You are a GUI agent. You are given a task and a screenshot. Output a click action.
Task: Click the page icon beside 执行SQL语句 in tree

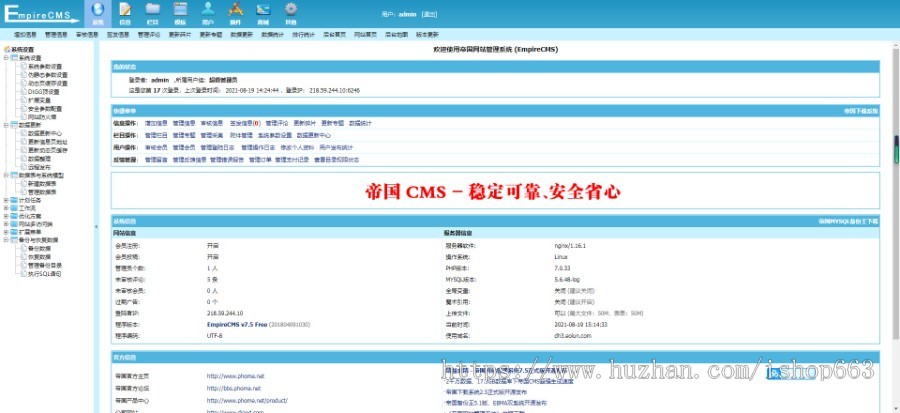tap(24, 274)
